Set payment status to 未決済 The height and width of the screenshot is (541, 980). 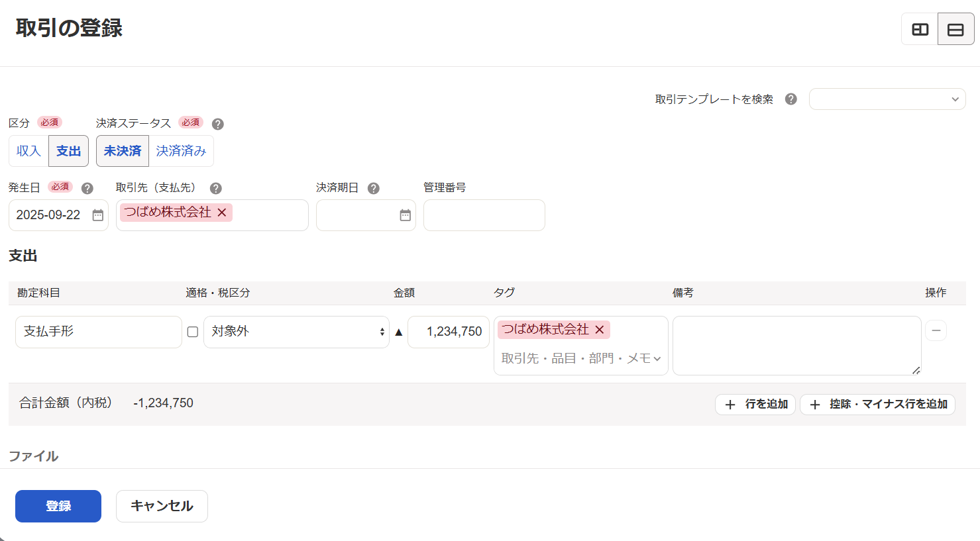pyautogui.click(x=123, y=151)
